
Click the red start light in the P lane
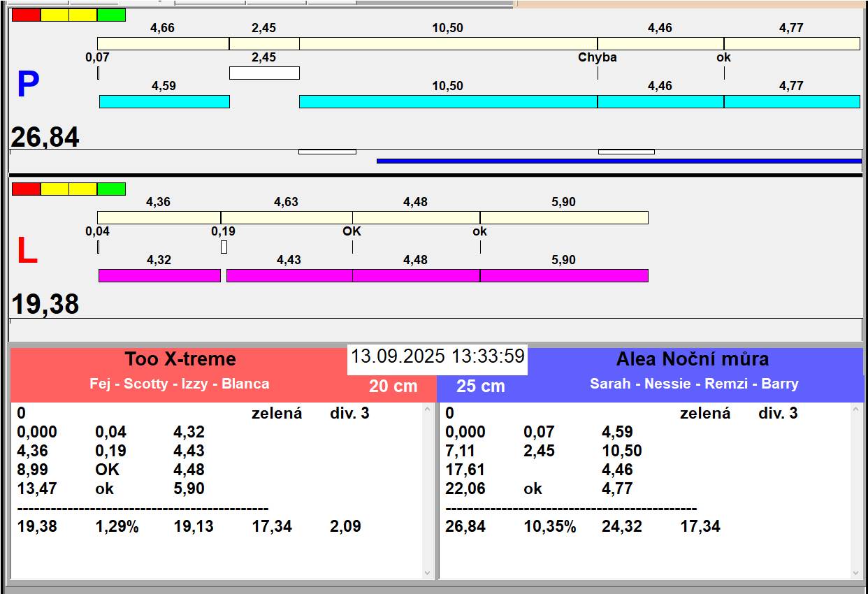point(27,15)
